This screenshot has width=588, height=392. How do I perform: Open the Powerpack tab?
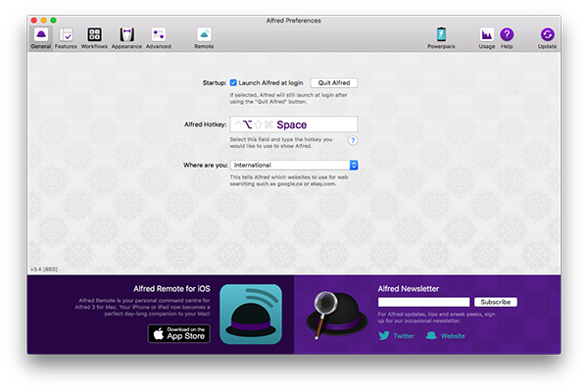(441, 38)
